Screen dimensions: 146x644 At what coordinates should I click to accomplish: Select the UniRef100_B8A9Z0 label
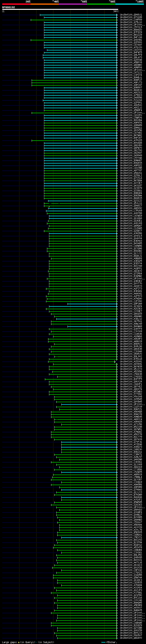[x=131, y=30]
